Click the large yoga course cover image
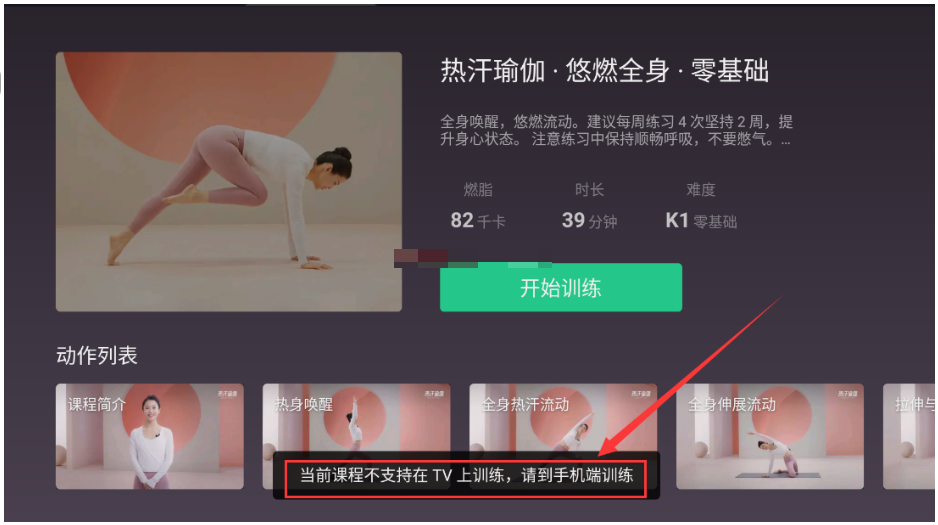This screenshot has width=938, height=525. tap(229, 182)
